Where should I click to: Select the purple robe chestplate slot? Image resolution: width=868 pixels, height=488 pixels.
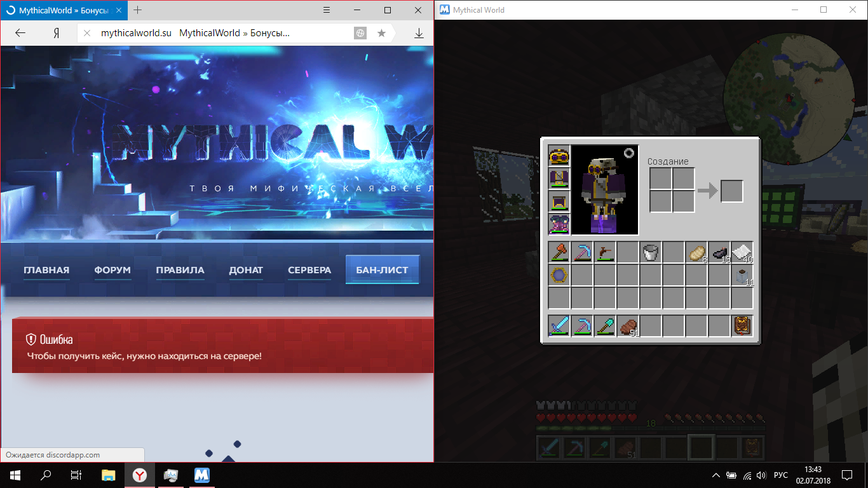pyautogui.click(x=559, y=179)
